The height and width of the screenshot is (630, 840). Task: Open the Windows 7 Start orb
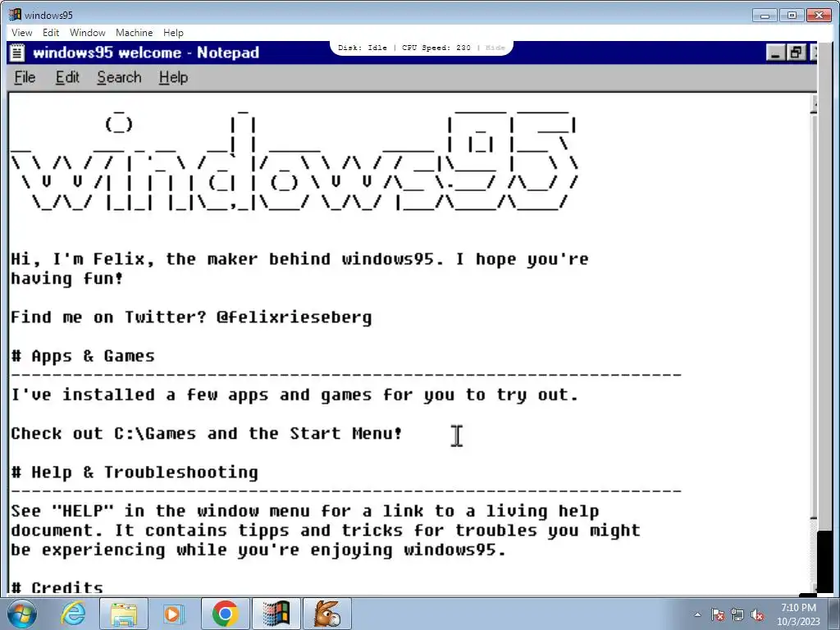coord(21,614)
